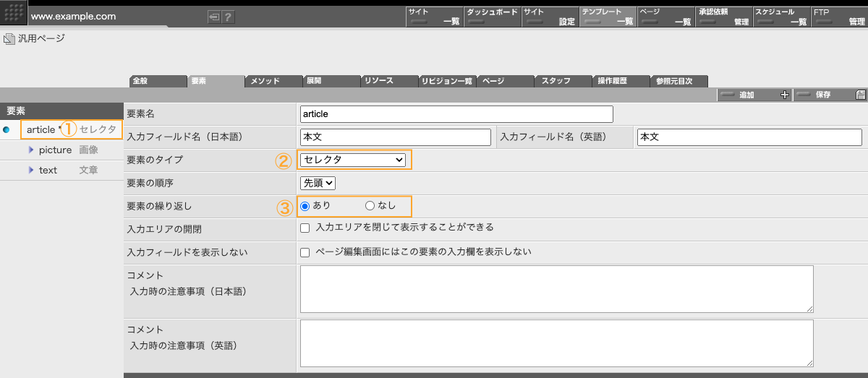Enable 入力エリアを閉じて表示することができる checkbox
This screenshot has height=378, width=868.
pos(305,228)
